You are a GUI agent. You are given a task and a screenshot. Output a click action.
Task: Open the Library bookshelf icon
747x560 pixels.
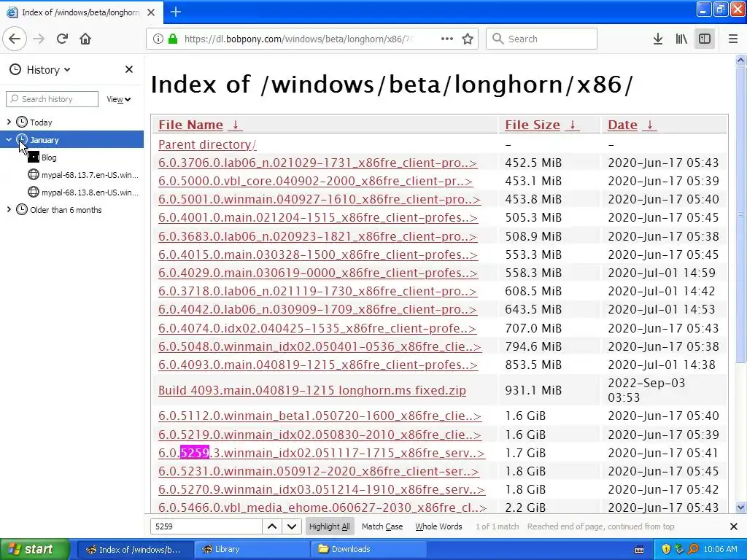681,39
